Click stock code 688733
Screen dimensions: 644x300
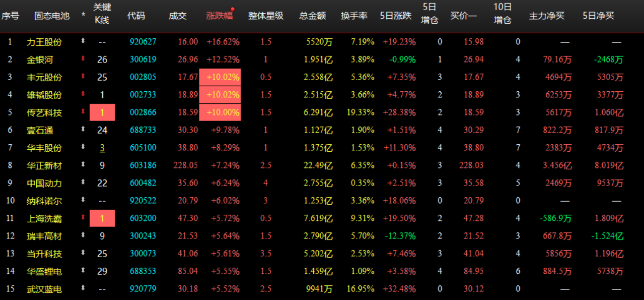click(x=143, y=130)
